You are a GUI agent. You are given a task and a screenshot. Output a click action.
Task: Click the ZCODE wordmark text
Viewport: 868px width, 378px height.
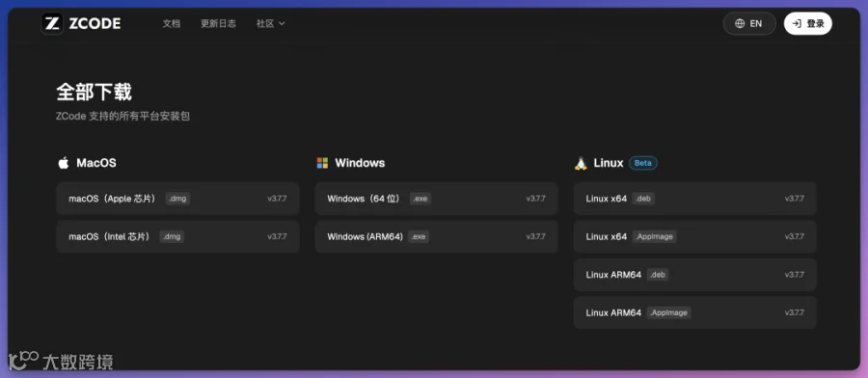95,24
